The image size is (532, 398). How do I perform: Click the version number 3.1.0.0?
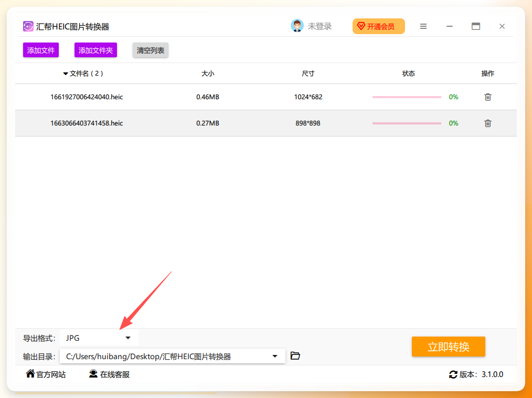pyautogui.click(x=492, y=374)
